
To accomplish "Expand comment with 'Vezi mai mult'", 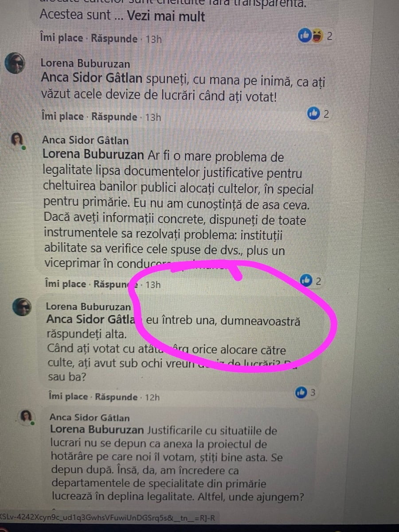I will [x=166, y=16].
